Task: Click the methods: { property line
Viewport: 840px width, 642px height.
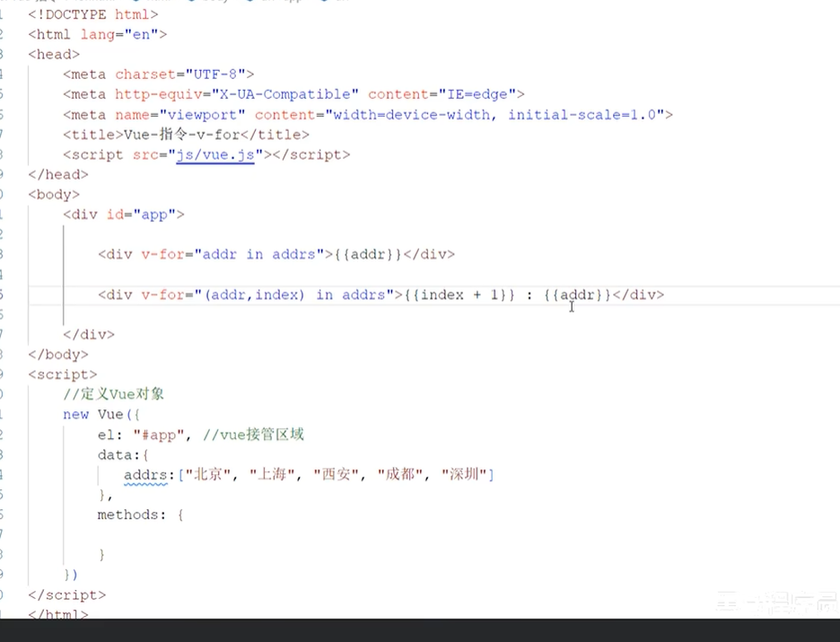Action: (x=140, y=515)
